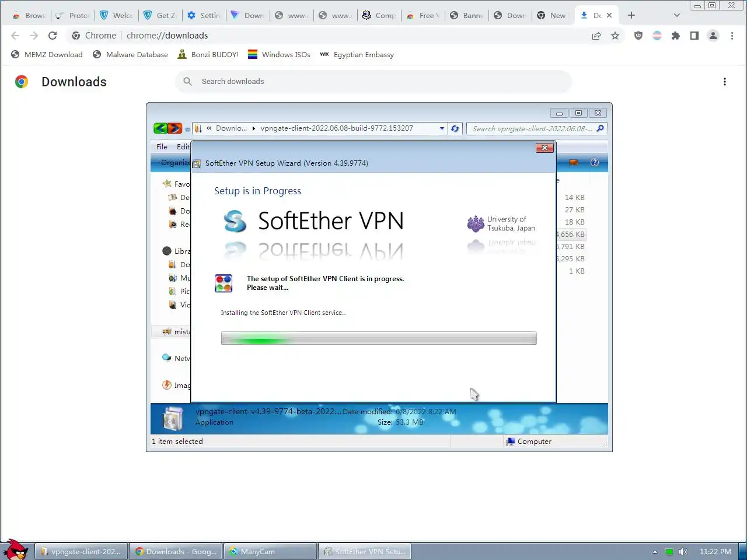Select the 27 KB file row

(x=574, y=210)
